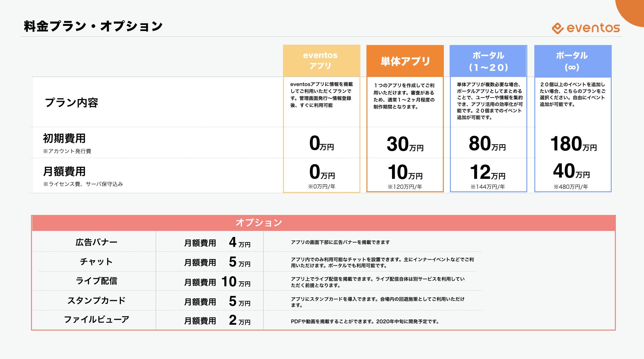Click the チャット option row label
Image resolution: width=644 pixels, height=359 pixels.
click(x=96, y=262)
